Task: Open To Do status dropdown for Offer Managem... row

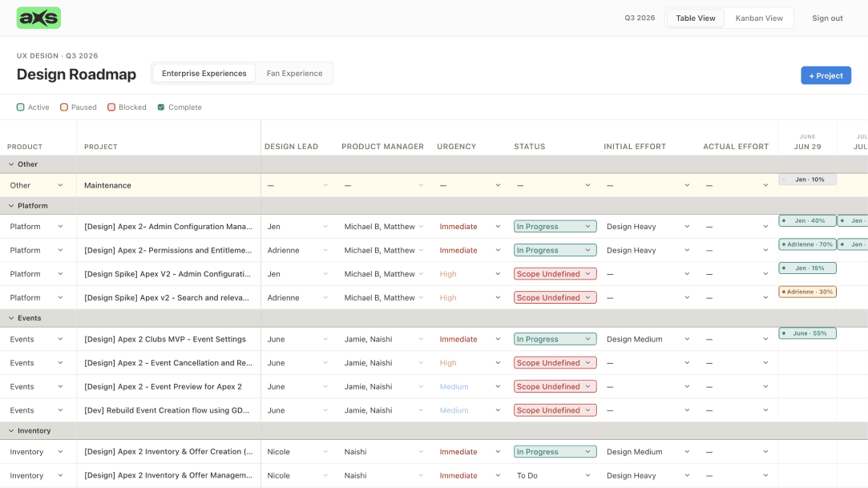Action: click(554, 475)
